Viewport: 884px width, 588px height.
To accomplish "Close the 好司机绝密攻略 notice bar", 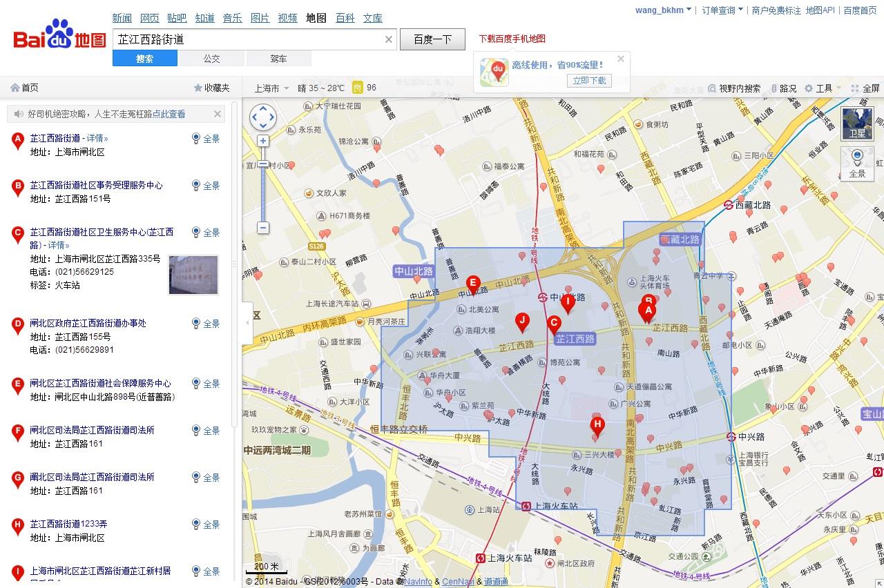I will click(x=218, y=114).
